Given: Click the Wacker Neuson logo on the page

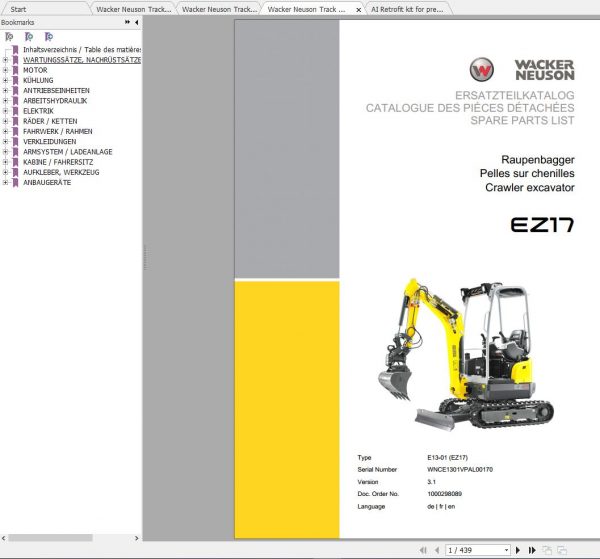Looking at the screenshot, I should [522, 70].
